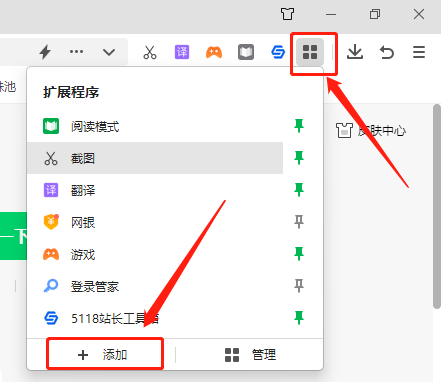Click the 管理 manage extensions button
Image resolution: width=441 pixels, height=382 pixels.
click(250, 355)
